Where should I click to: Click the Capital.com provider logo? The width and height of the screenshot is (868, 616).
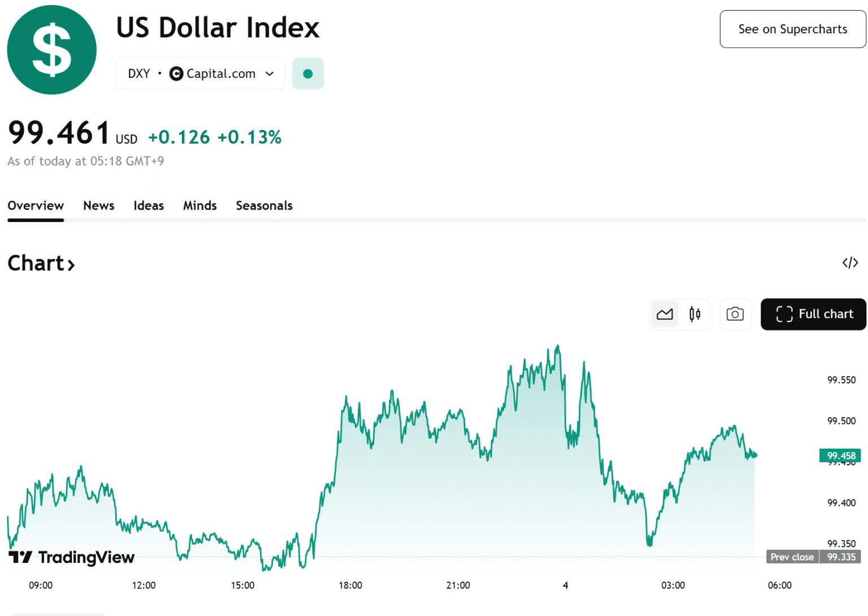click(176, 74)
